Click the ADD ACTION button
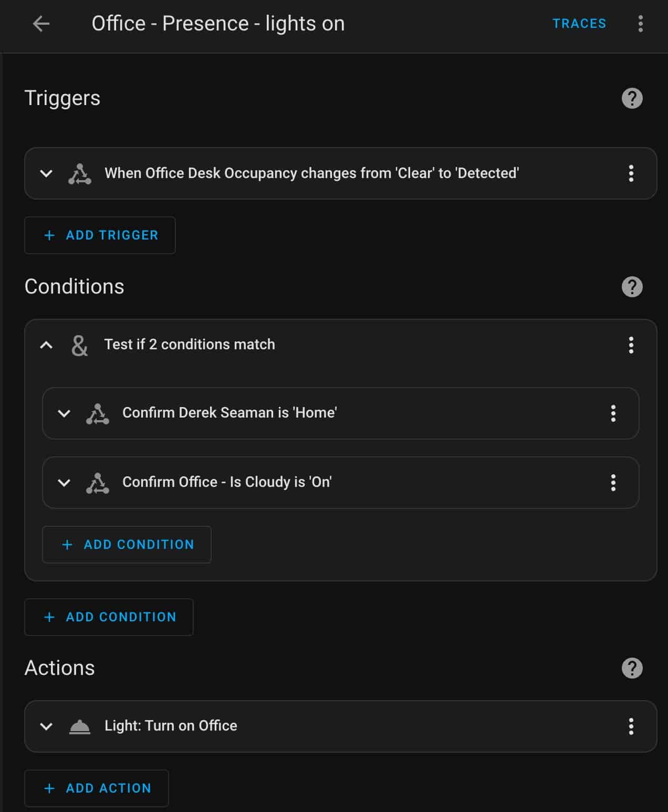 (x=97, y=788)
